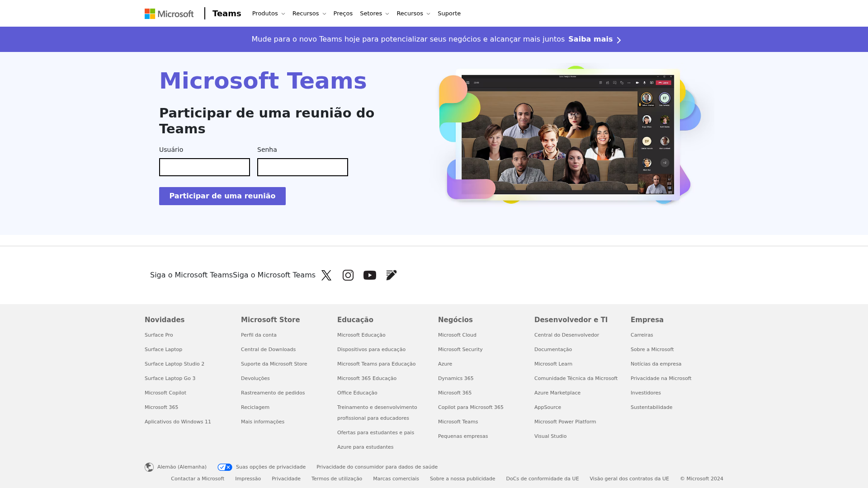
Task: Open Office Educação link
Action: tap(357, 393)
